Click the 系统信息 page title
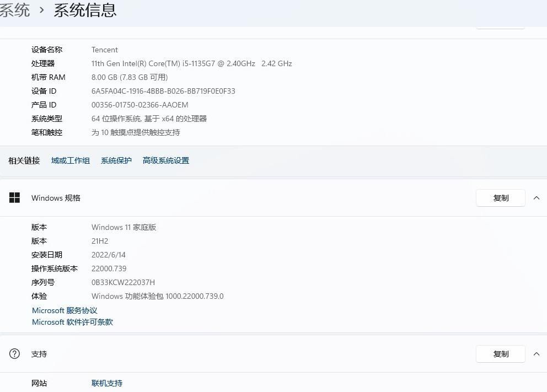Viewport: 547px width, 392px height. coord(85,10)
